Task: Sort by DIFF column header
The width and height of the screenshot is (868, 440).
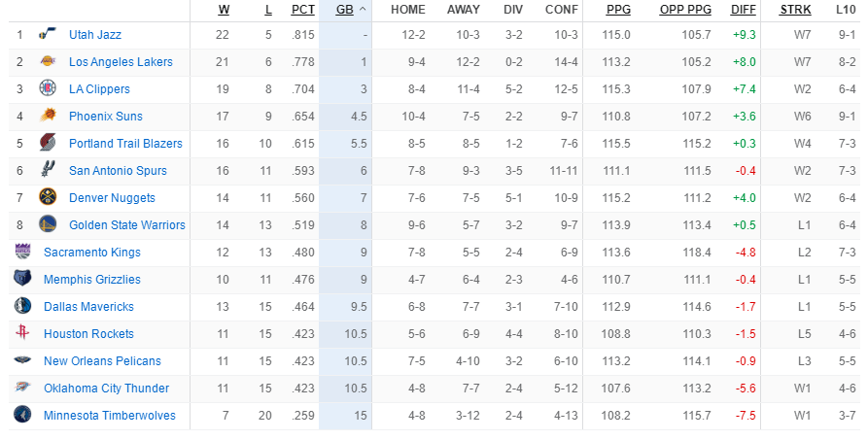Action: (x=743, y=10)
